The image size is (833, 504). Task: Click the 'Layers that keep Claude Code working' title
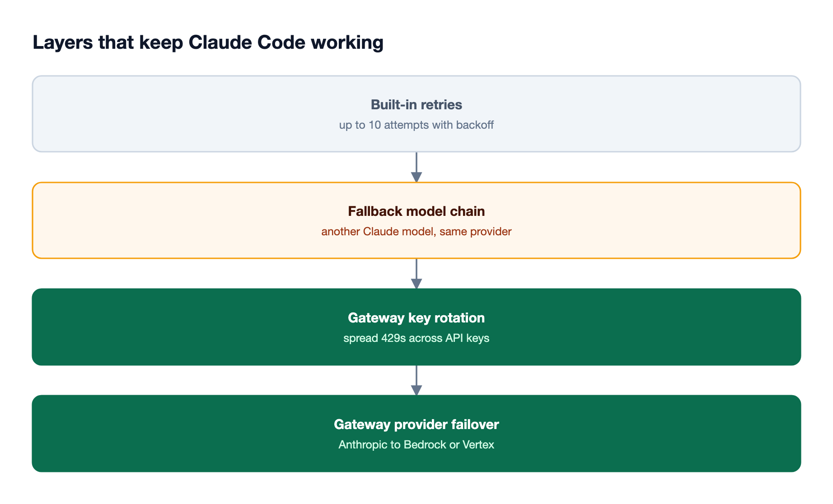(x=208, y=43)
